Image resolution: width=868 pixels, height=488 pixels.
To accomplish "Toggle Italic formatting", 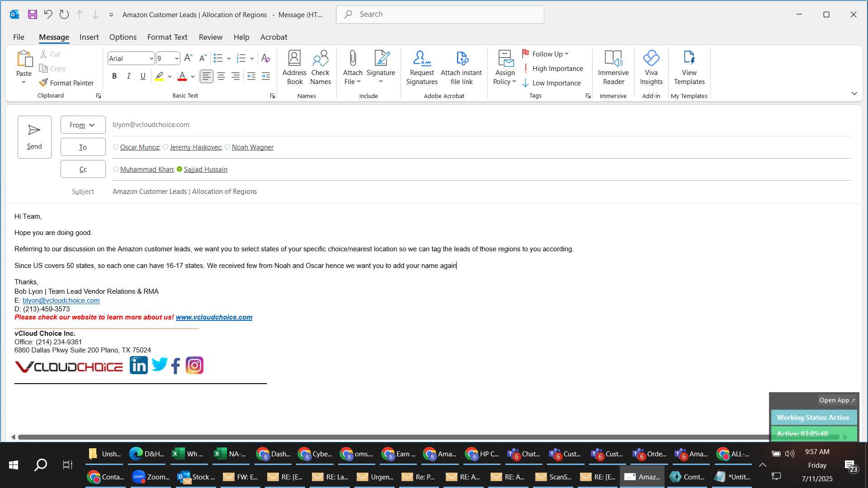I will point(128,76).
